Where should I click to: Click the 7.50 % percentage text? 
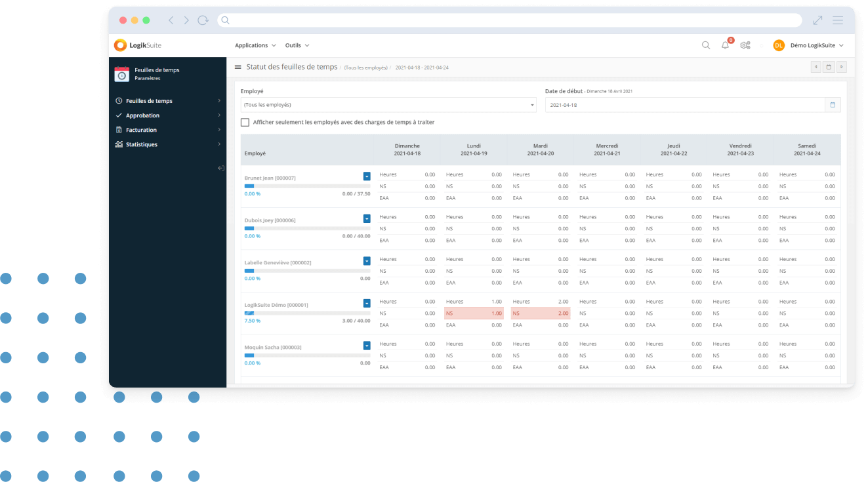point(253,321)
